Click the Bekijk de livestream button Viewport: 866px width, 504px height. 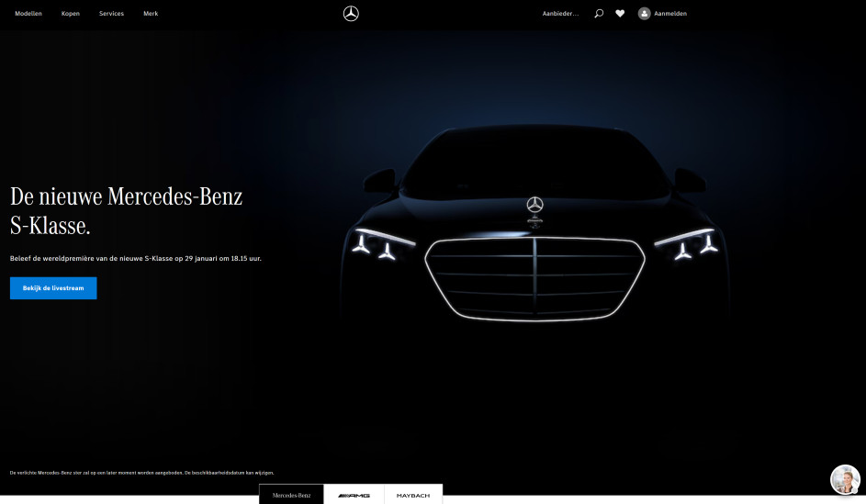[x=53, y=288]
